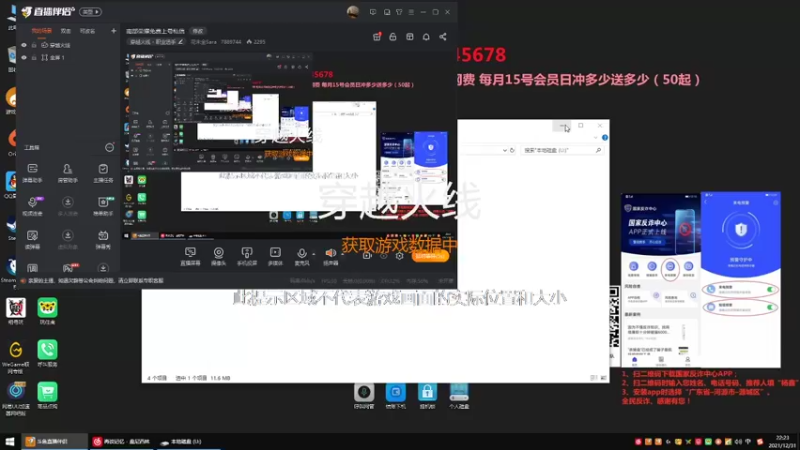Expand the speaker options arrow
800x450 pixels.
pos(342,254)
